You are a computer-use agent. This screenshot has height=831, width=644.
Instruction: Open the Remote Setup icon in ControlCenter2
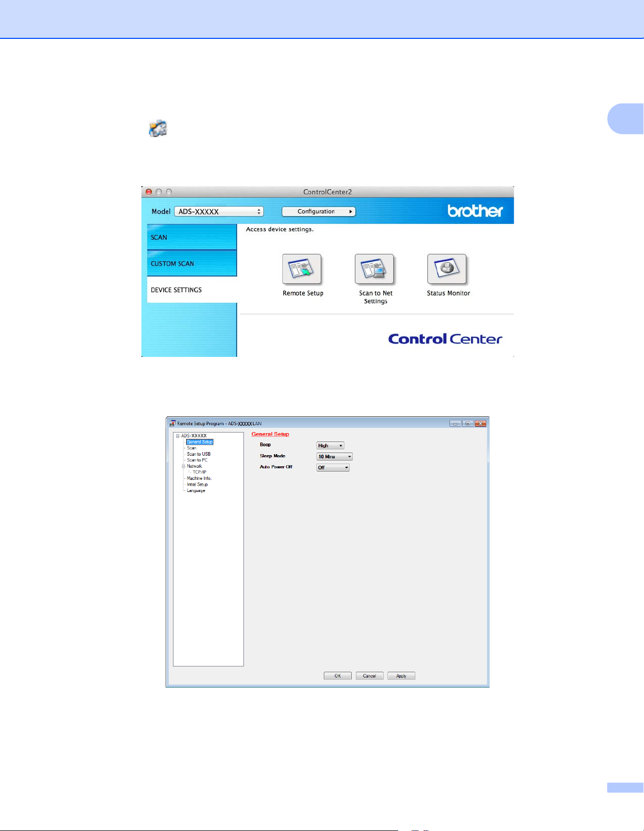click(x=302, y=270)
